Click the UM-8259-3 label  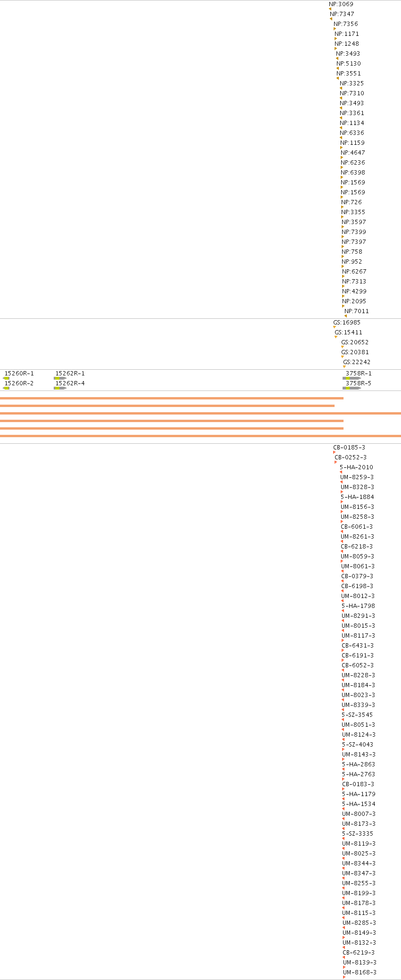coord(357,477)
